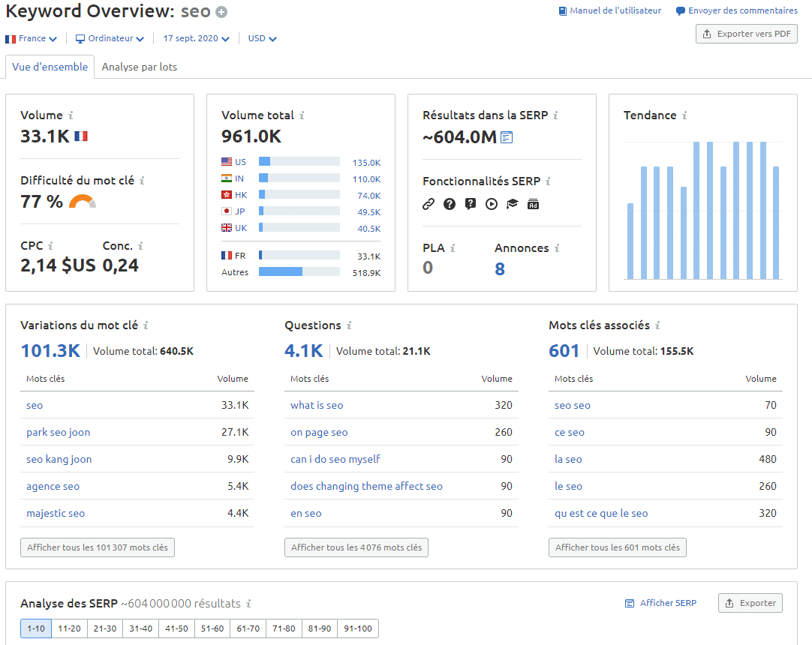Click info icon beside Difficulté du mot clé

click(x=142, y=181)
